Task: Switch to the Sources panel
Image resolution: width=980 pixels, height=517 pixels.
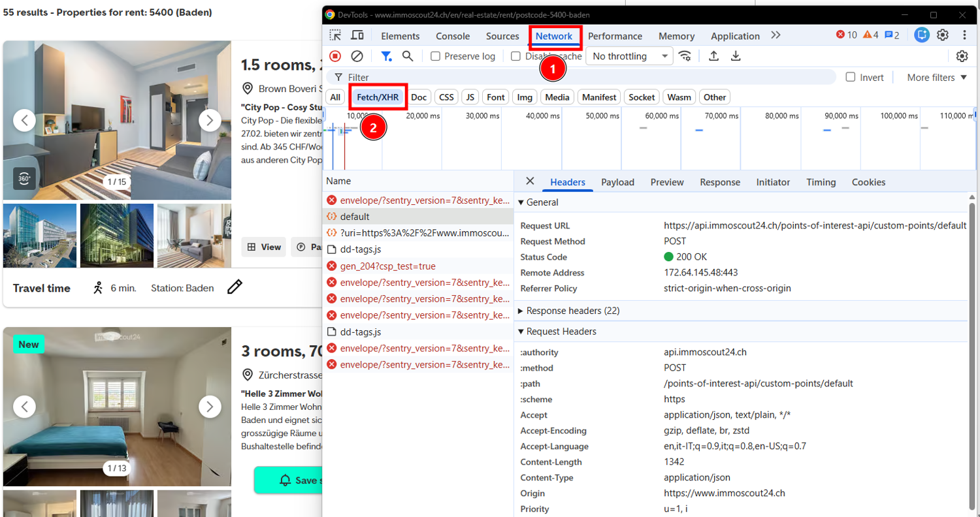Action: tap(502, 36)
